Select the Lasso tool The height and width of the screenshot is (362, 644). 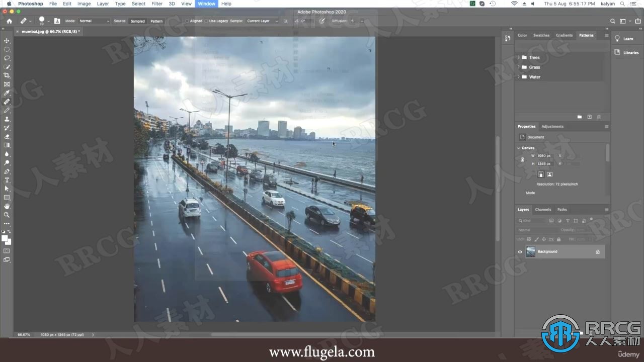(x=7, y=58)
